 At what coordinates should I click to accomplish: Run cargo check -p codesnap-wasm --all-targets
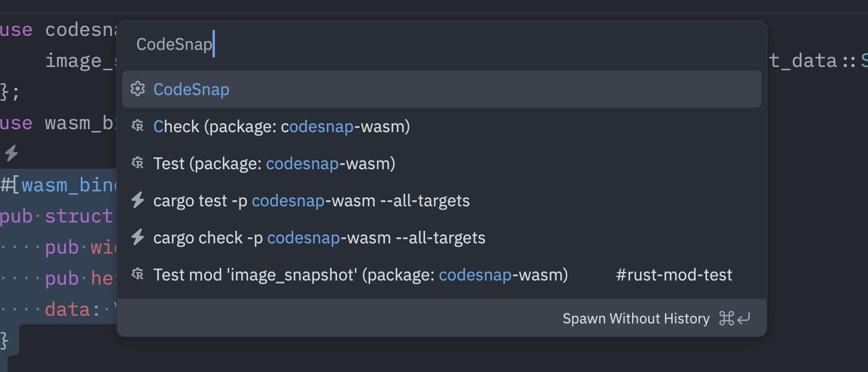tap(442, 237)
